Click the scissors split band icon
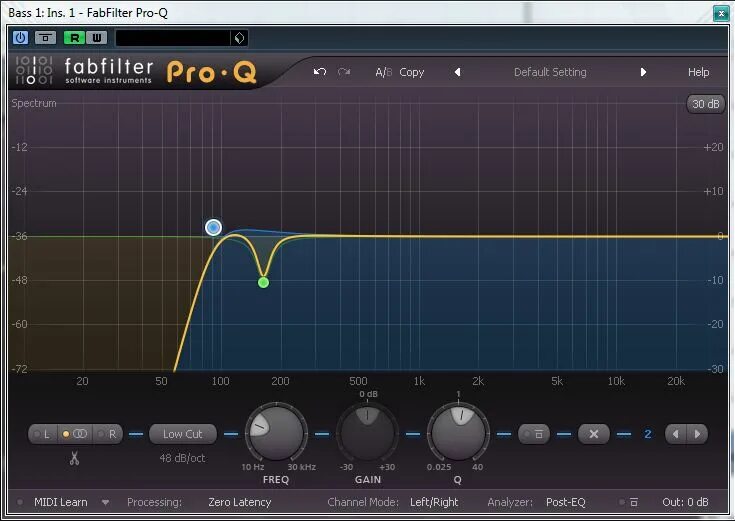Screen dimensions: 735x521 point(74,458)
